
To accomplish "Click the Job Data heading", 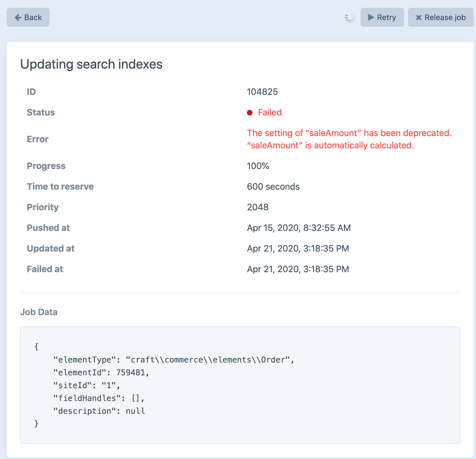I will [39, 312].
